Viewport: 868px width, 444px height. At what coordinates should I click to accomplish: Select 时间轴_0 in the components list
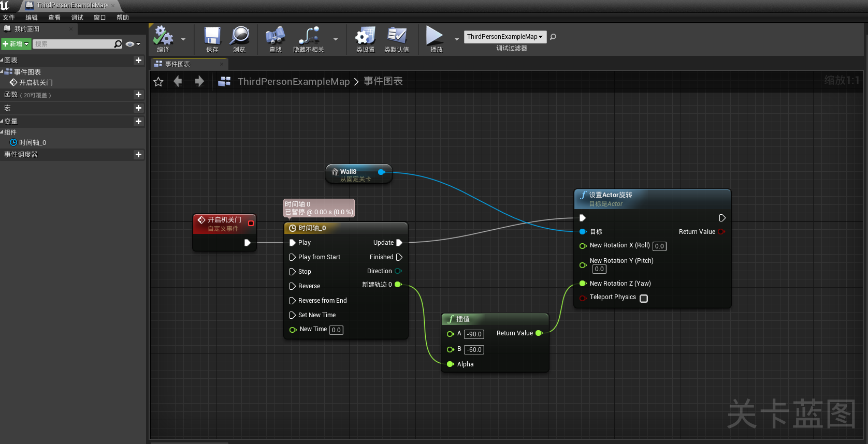(x=32, y=143)
